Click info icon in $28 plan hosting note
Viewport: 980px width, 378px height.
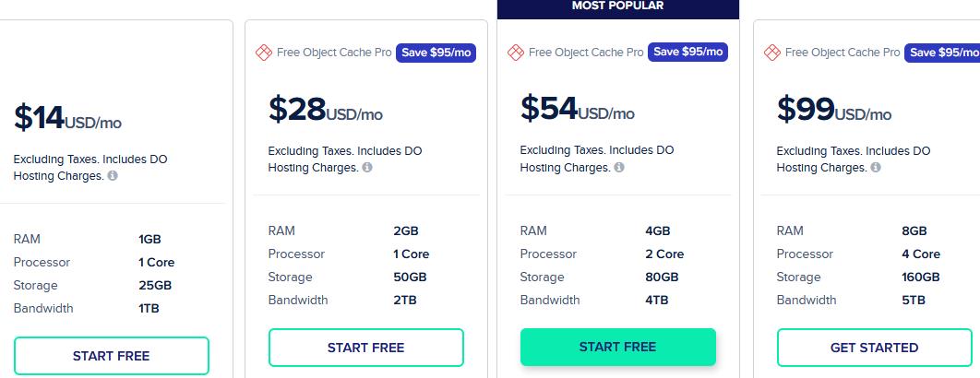click(367, 168)
